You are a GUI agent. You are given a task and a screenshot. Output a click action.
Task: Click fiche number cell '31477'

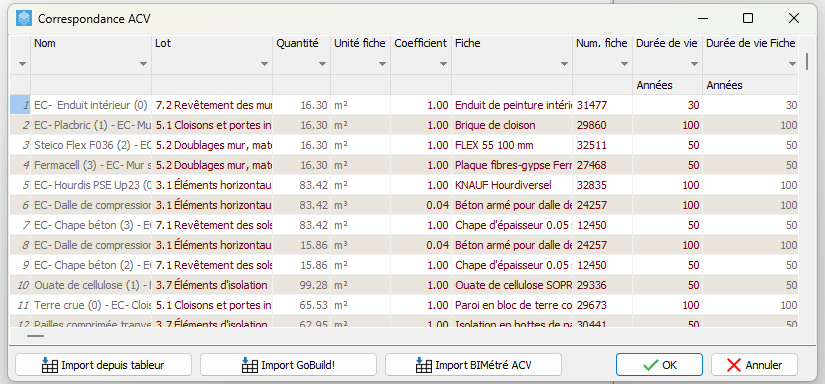point(602,105)
